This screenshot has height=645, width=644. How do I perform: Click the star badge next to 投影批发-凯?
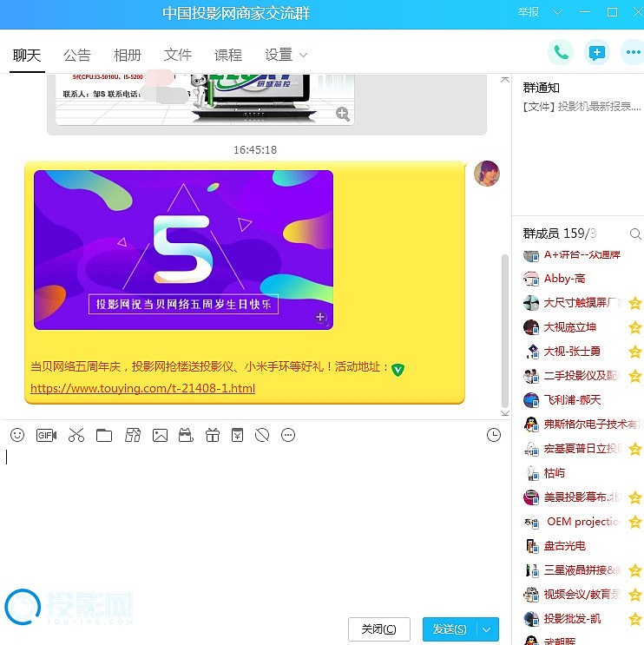point(635,619)
